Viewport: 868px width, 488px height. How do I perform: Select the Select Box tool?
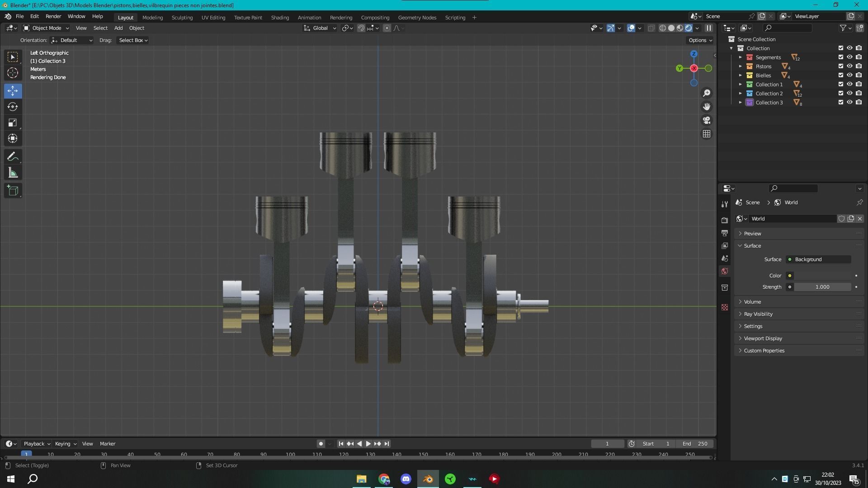point(13,57)
